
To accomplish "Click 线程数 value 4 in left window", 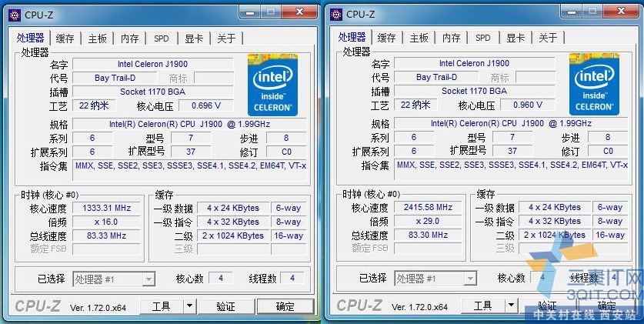I will click(292, 279).
